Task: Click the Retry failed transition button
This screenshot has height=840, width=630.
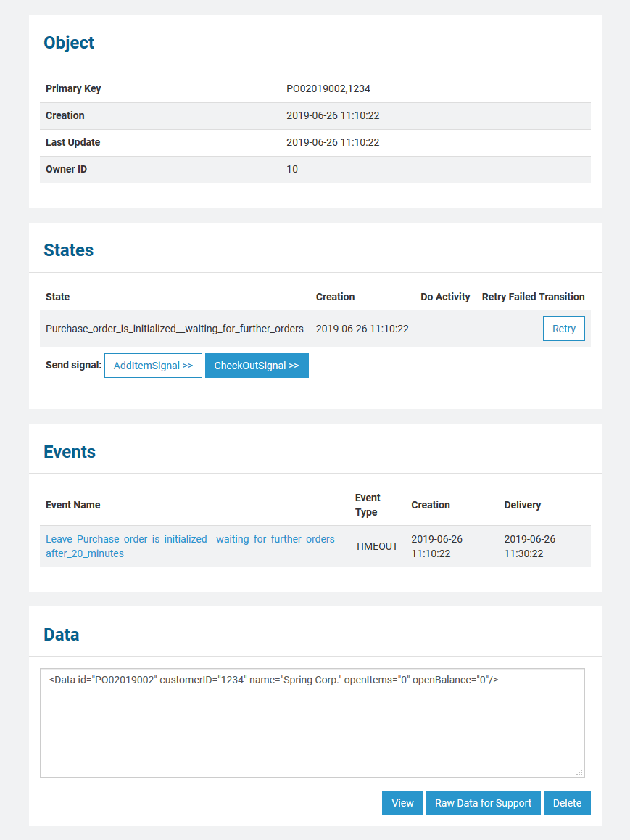Action: pyautogui.click(x=563, y=328)
